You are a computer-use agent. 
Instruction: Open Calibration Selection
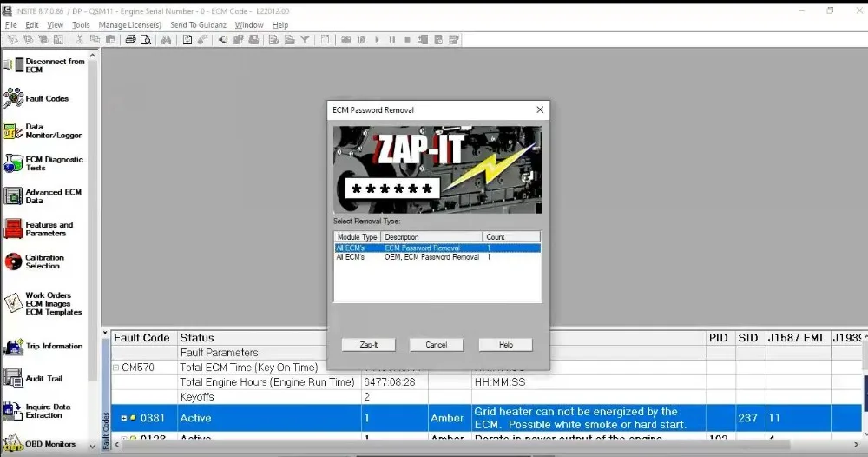(x=35, y=262)
